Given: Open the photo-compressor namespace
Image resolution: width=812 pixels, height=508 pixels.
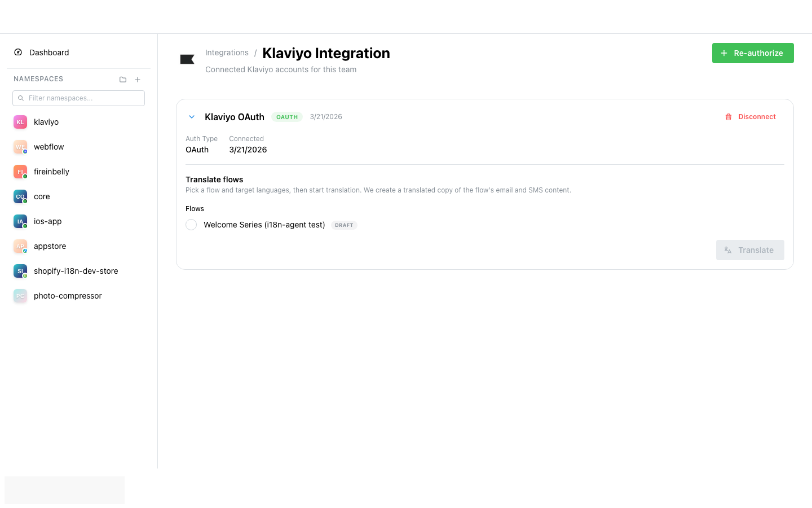Looking at the screenshot, I should click(x=68, y=296).
